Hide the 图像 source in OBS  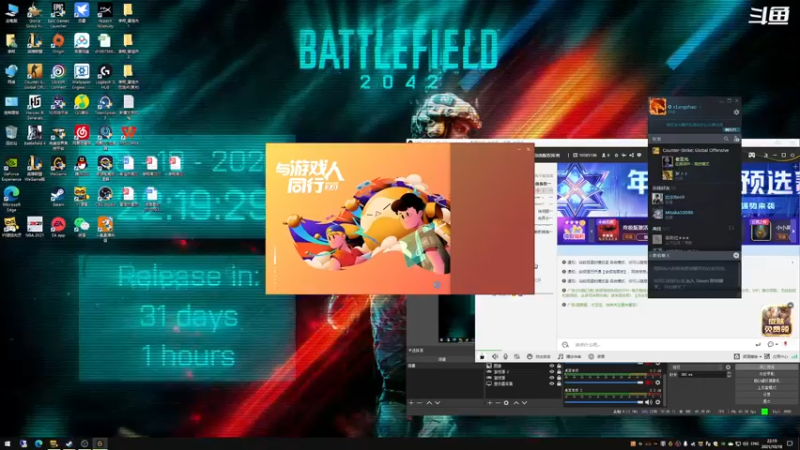552,366
